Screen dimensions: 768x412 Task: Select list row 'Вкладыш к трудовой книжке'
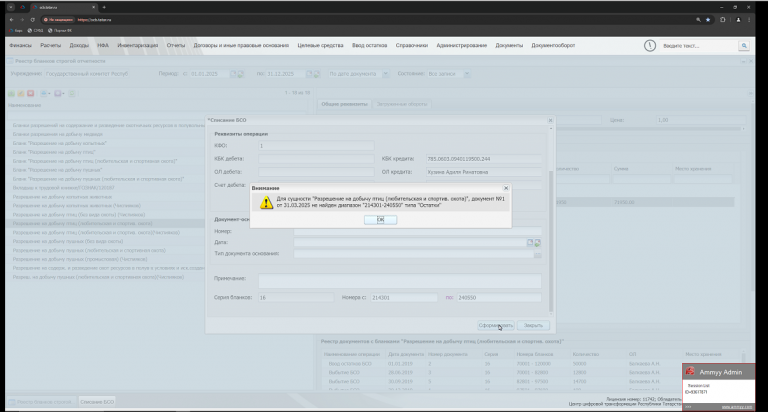[64, 188]
